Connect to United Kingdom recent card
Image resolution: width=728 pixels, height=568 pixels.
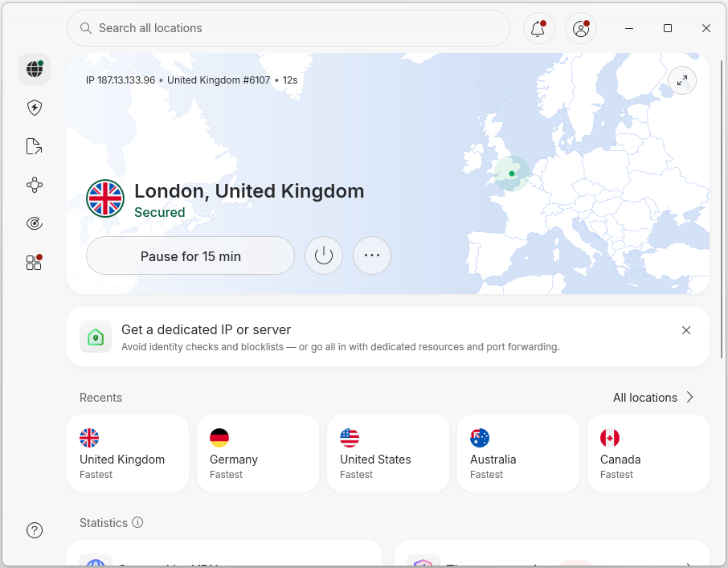tap(128, 453)
